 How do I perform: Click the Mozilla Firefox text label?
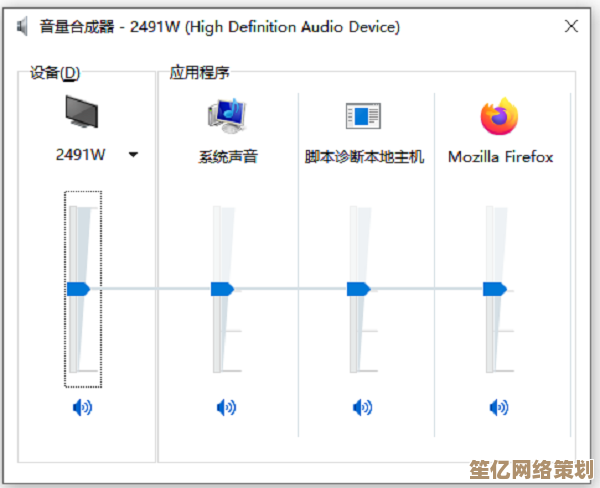pos(501,157)
